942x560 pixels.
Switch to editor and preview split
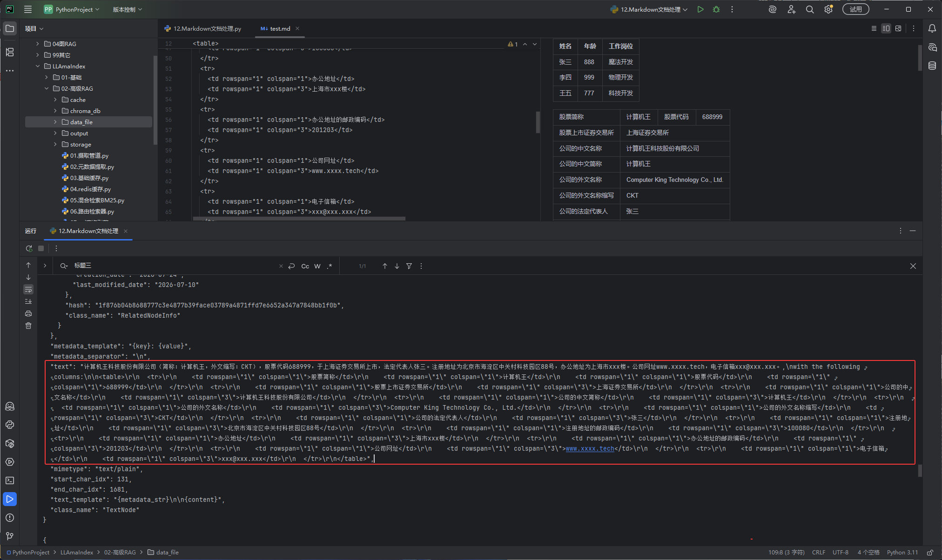886,28
